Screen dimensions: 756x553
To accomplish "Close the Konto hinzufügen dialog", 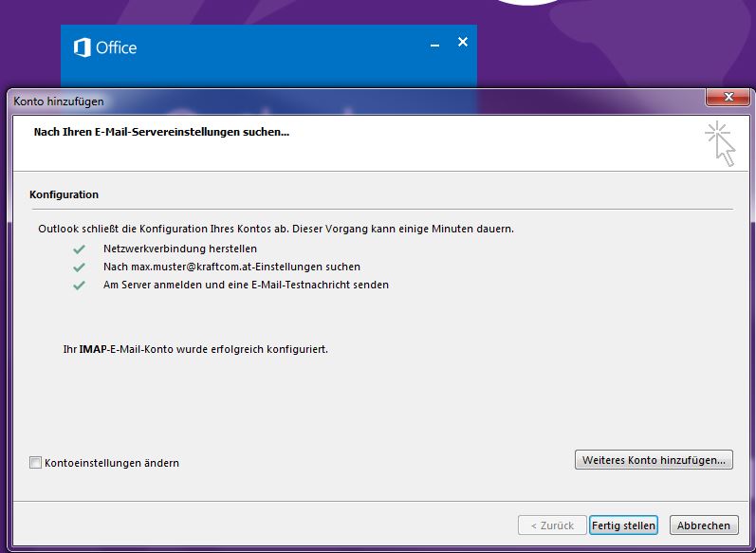I will point(728,98).
